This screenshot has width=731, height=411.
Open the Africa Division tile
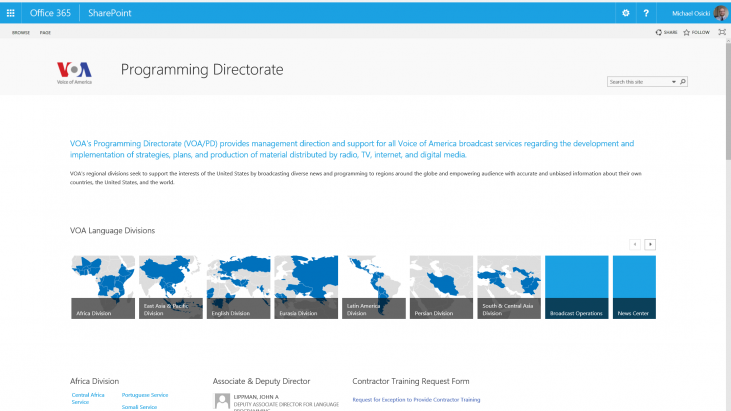coord(103,287)
